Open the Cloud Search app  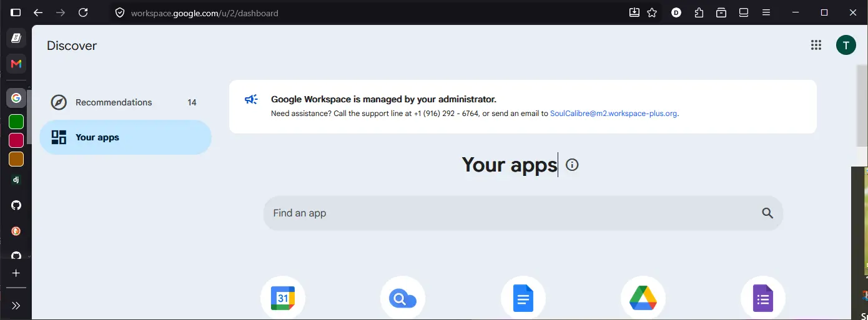tap(403, 298)
